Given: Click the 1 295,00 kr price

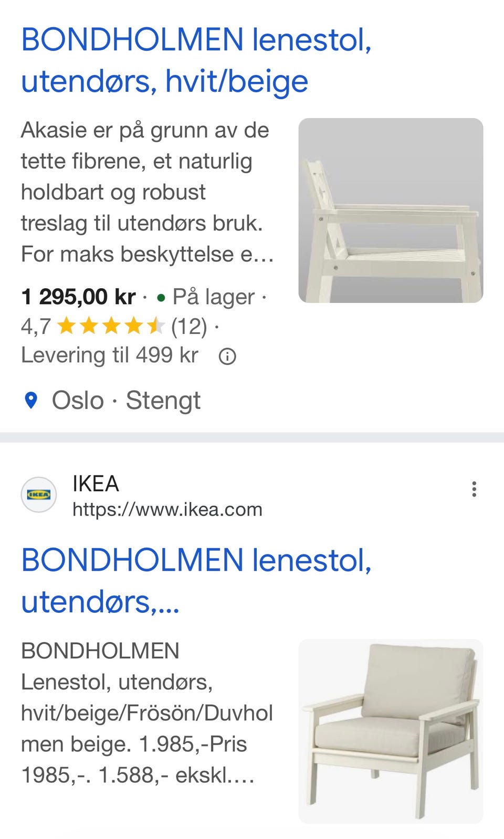Looking at the screenshot, I should click(x=78, y=297).
